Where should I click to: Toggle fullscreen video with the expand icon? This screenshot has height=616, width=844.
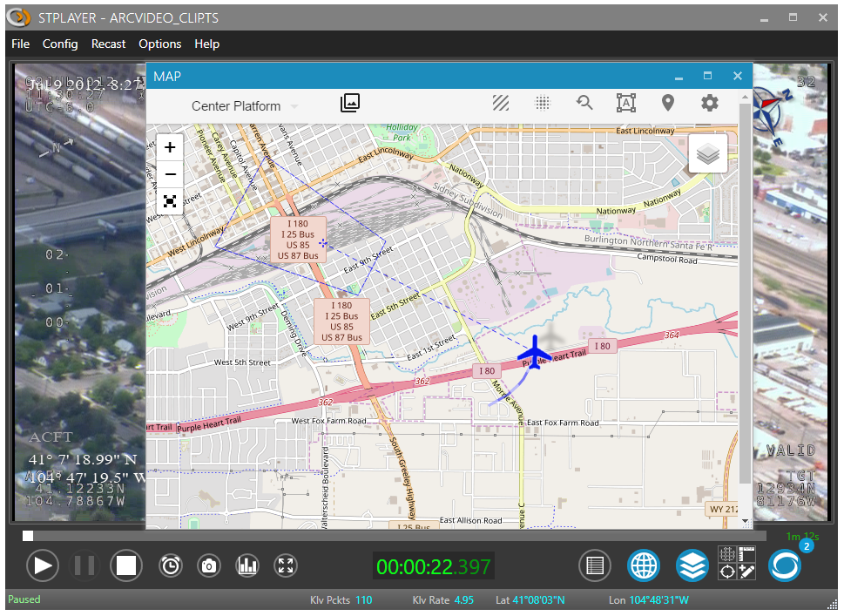pyautogui.click(x=286, y=566)
